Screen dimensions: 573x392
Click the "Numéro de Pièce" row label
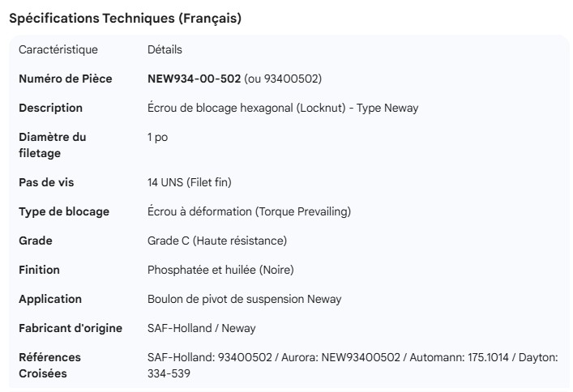pos(65,79)
